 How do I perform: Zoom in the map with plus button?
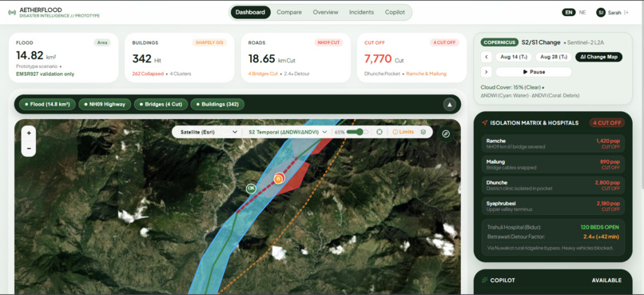click(29, 134)
